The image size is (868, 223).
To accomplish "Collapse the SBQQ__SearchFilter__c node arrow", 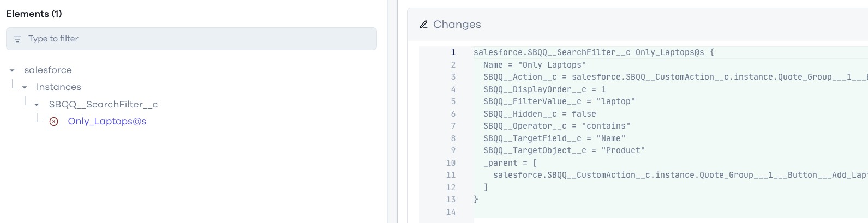I will pos(37,105).
